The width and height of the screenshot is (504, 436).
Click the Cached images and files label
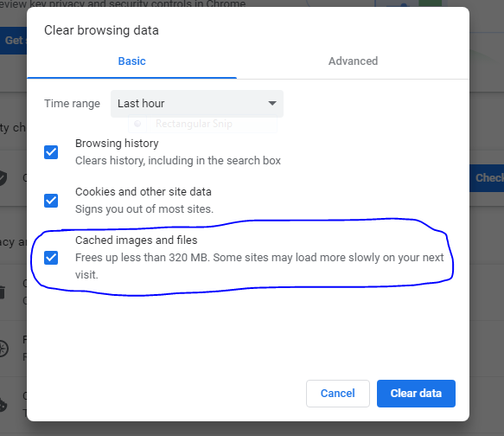[x=137, y=240]
